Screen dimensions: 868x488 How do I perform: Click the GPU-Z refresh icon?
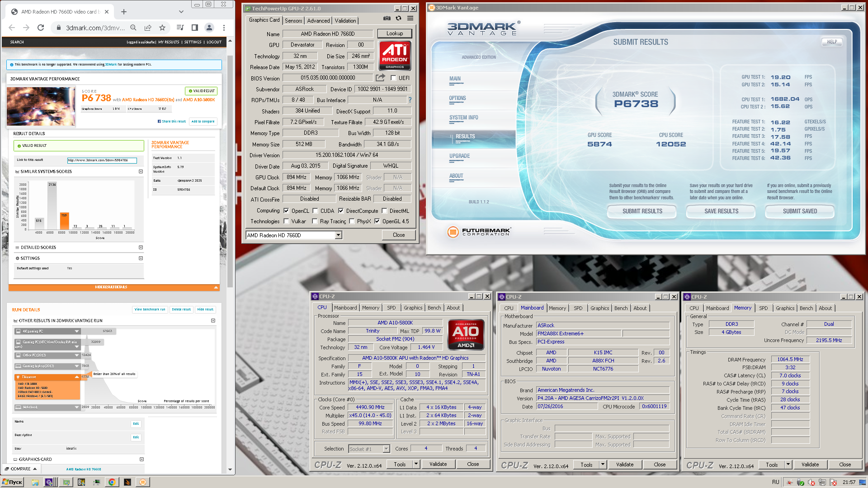point(398,19)
